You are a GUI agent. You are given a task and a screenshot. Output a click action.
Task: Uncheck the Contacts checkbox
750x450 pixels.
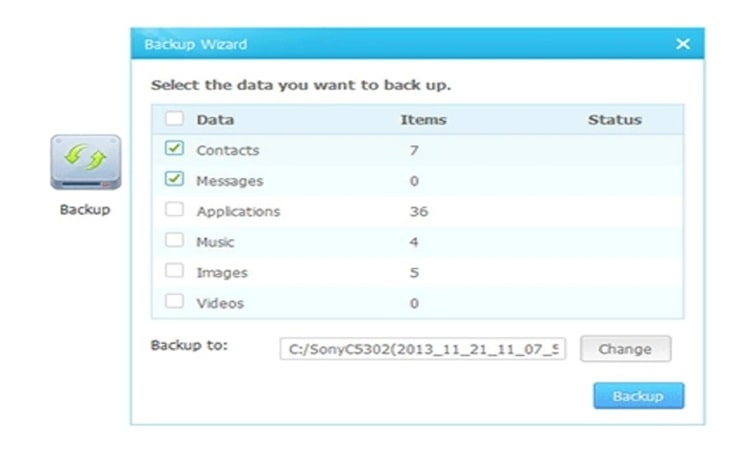(x=175, y=149)
